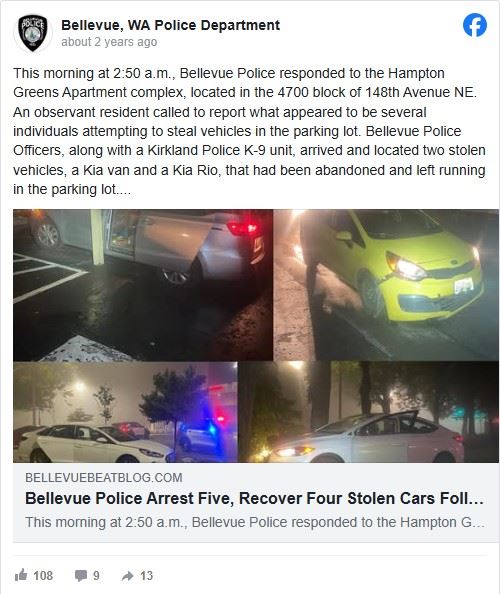Open Bellevue, WA Police Department page name
Image resolution: width=500 pixels, height=594 pixels.
170,25
